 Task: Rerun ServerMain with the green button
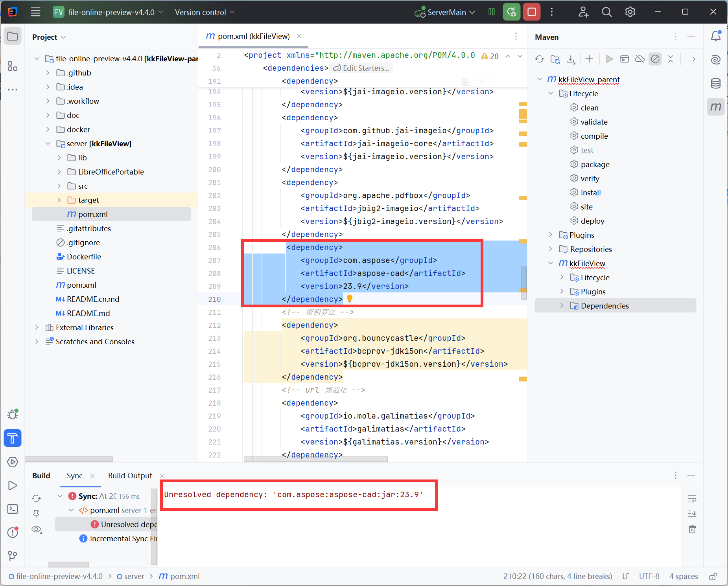[511, 12]
